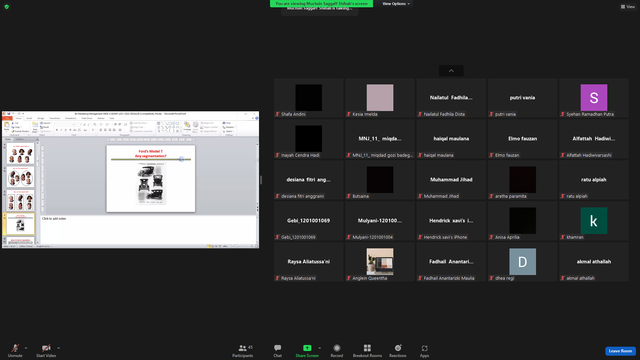
Task: Select Anglein Queentha's photo tile
Action: click(380, 262)
